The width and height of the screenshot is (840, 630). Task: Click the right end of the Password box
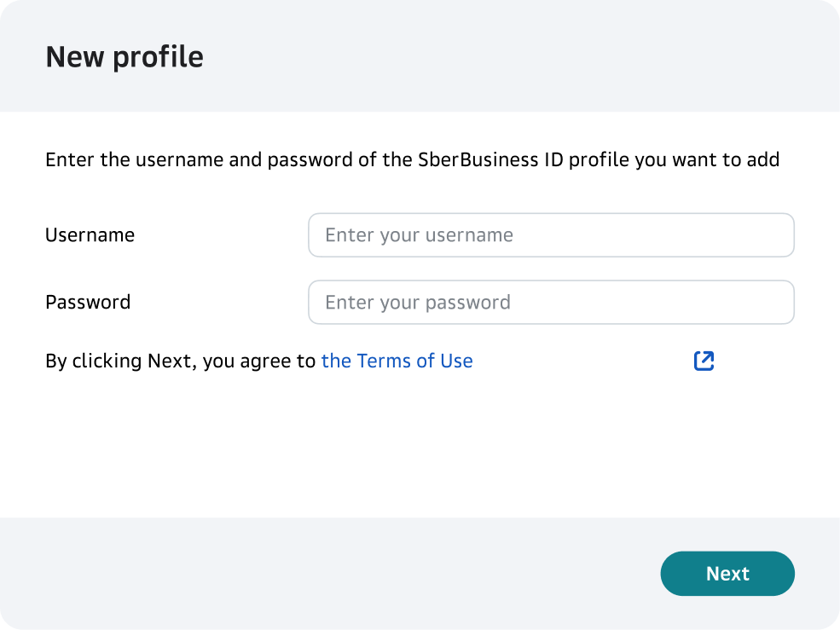[x=772, y=303]
